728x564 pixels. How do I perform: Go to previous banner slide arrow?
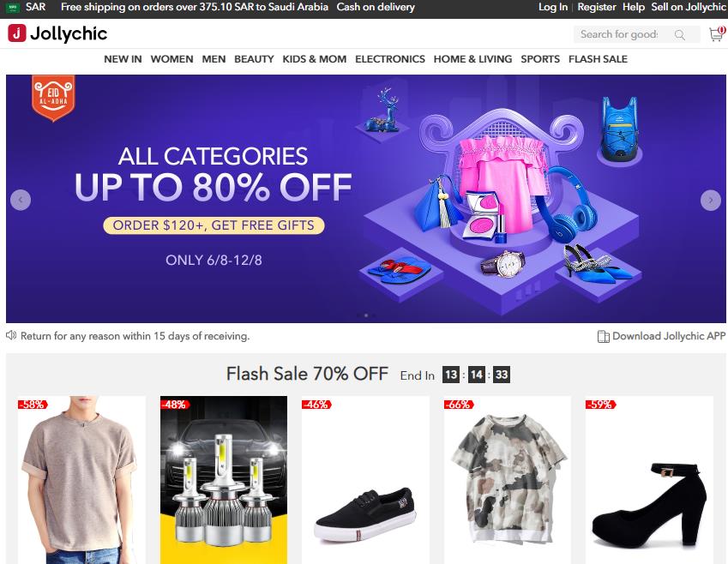coord(21,200)
